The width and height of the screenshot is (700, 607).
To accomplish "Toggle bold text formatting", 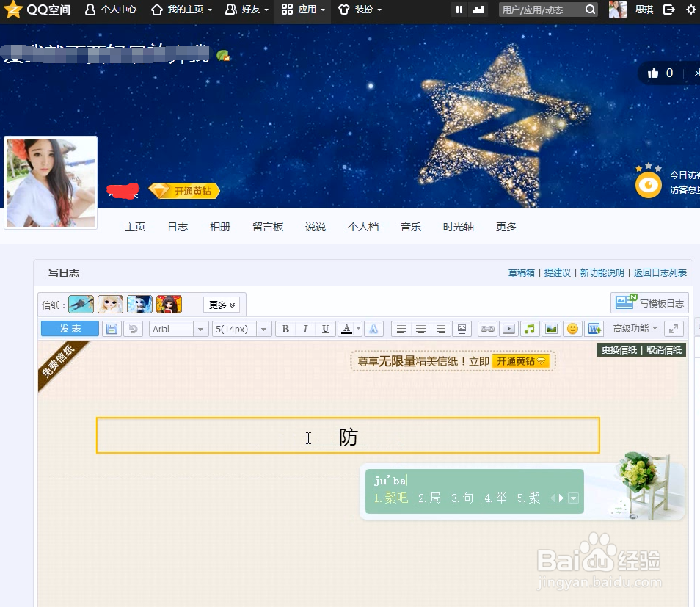I will 285,329.
